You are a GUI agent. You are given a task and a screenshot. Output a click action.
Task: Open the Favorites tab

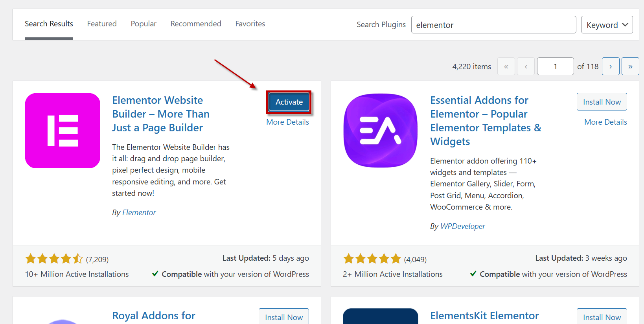pos(250,24)
